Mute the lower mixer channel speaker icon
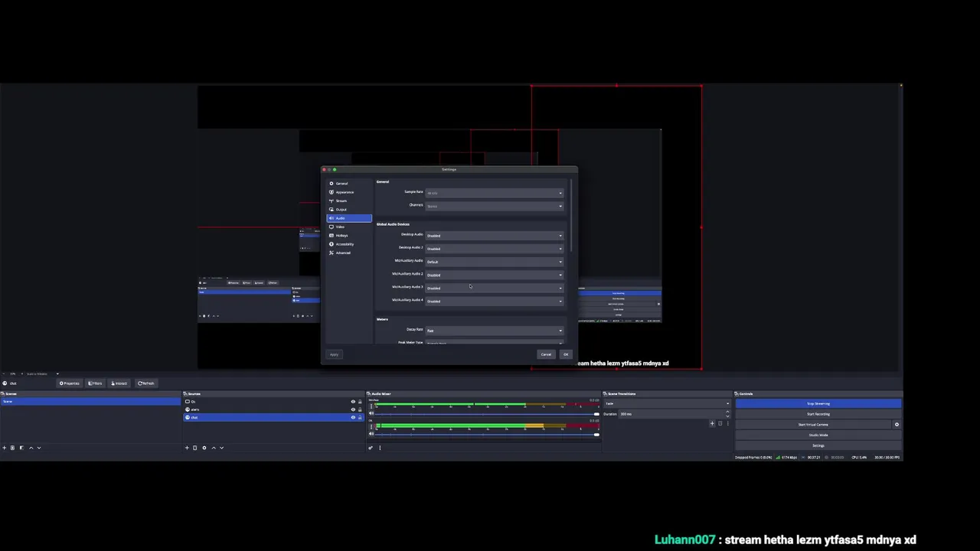 [371, 434]
